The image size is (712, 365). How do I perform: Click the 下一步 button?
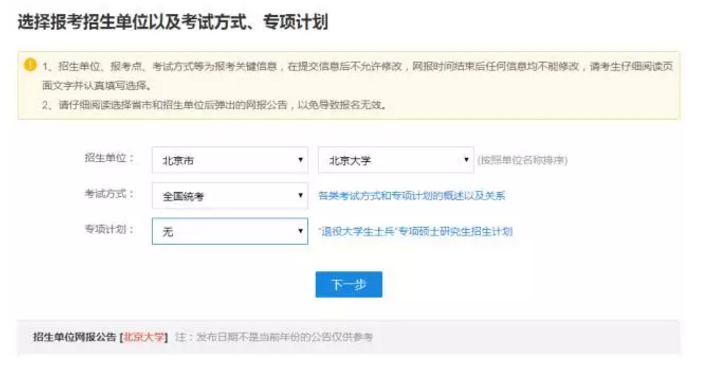pos(349,285)
